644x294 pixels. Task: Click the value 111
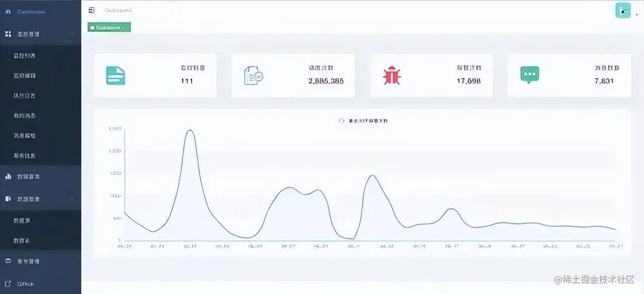187,81
